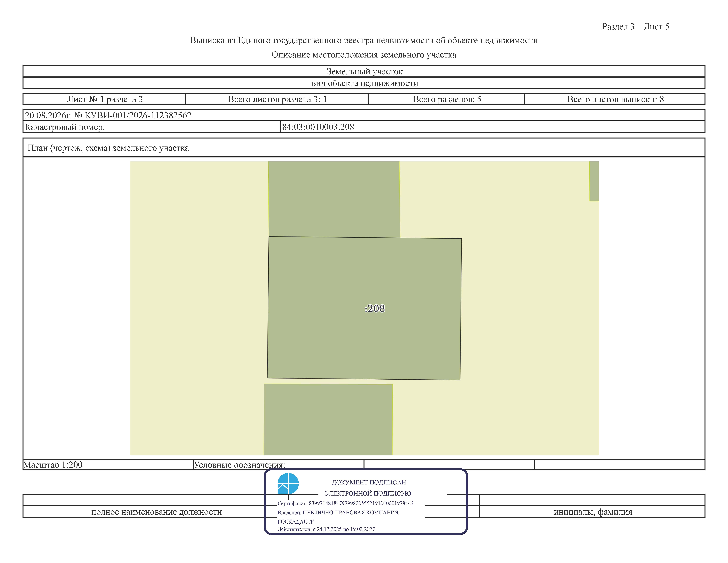Click the 'инициалы, фамилия' field
This screenshot has width=728, height=563.
[x=592, y=512]
